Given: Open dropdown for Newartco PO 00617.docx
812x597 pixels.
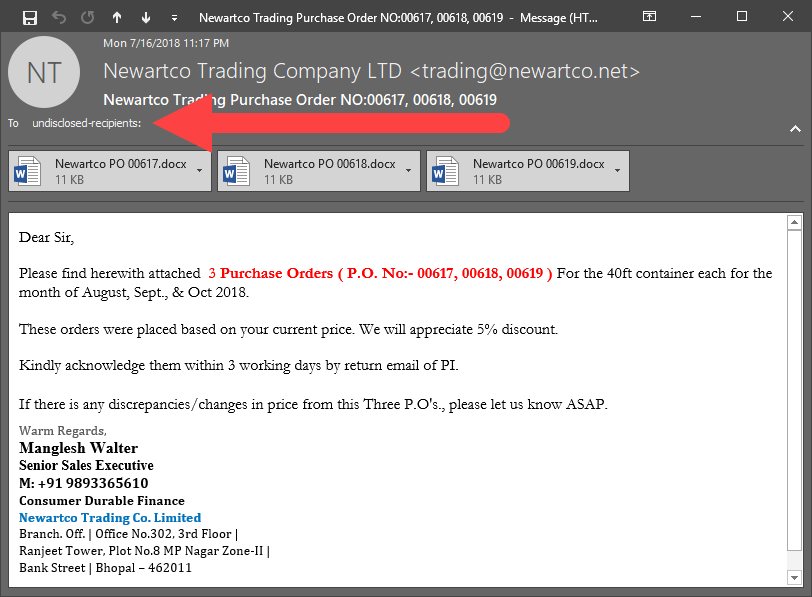Looking at the screenshot, I should [x=199, y=170].
